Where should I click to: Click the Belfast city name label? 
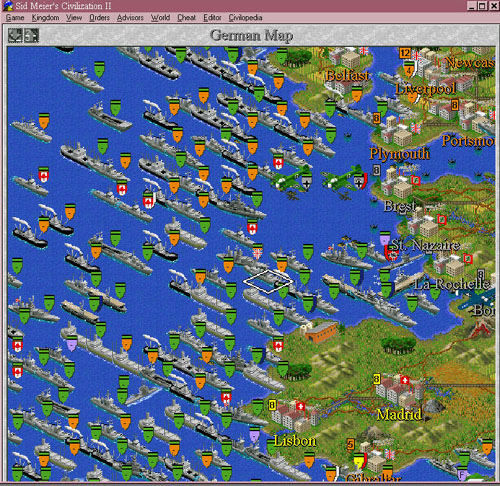click(347, 76)
